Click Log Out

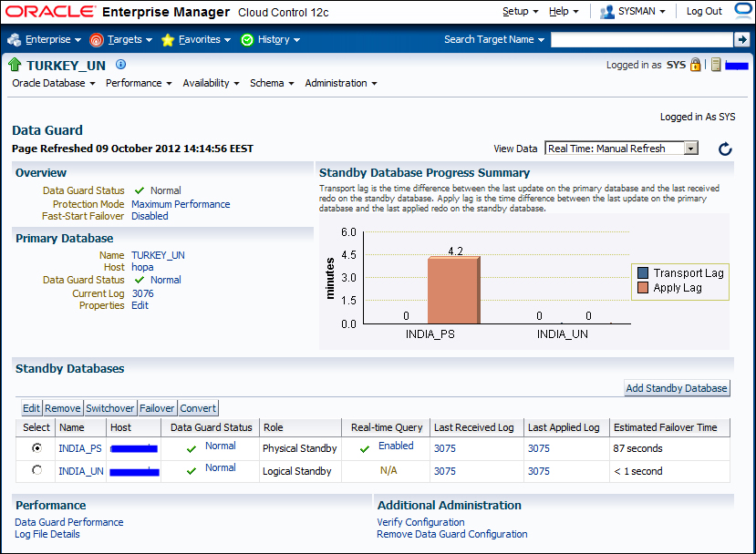704,11
